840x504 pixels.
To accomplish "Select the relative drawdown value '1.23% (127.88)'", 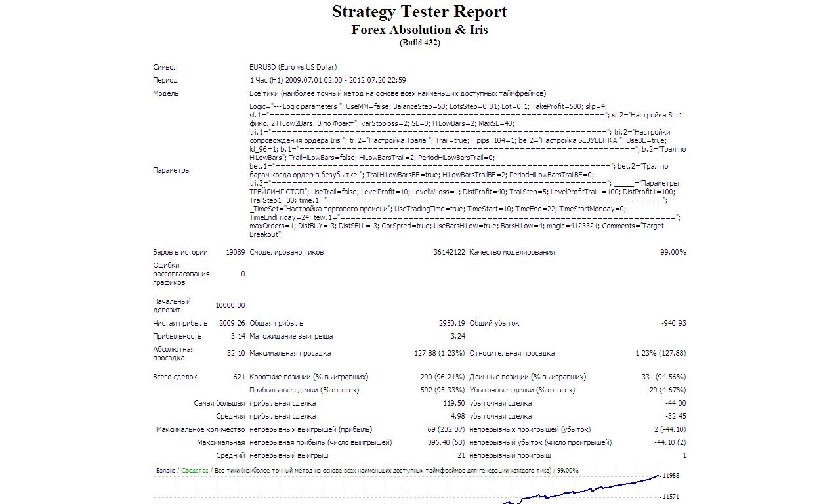I will pos(661,353).
